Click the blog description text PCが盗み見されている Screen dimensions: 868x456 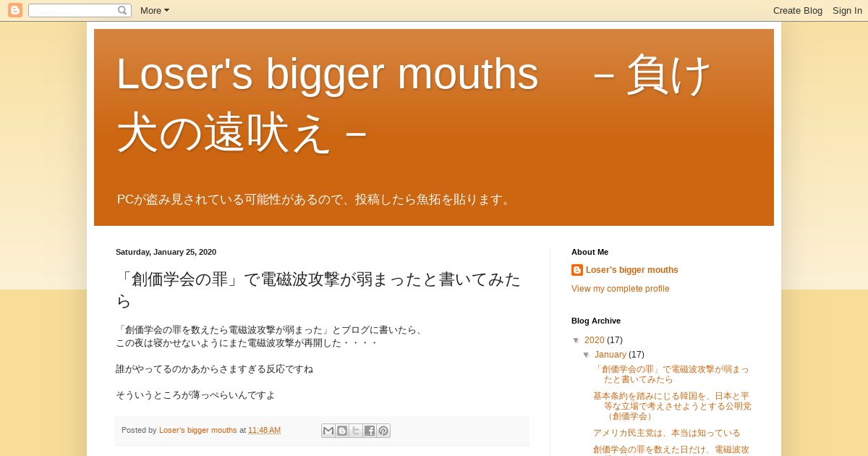pyautogui.click(x=315, y=199)
